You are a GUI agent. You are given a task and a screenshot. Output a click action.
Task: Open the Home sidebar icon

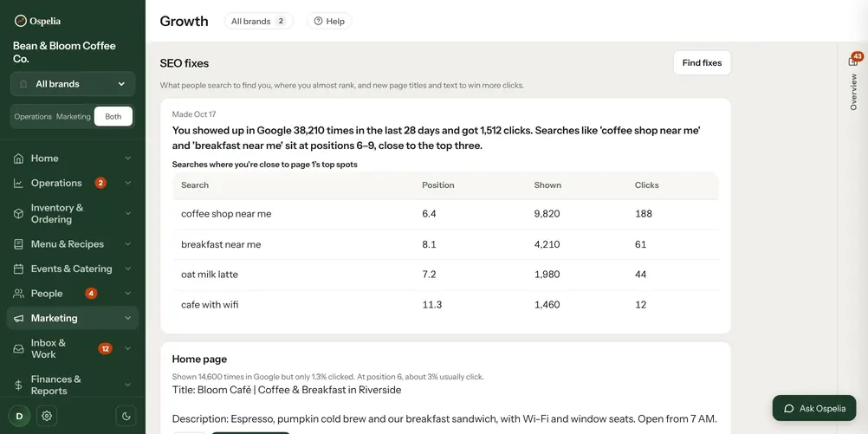(x=19, y=159)
